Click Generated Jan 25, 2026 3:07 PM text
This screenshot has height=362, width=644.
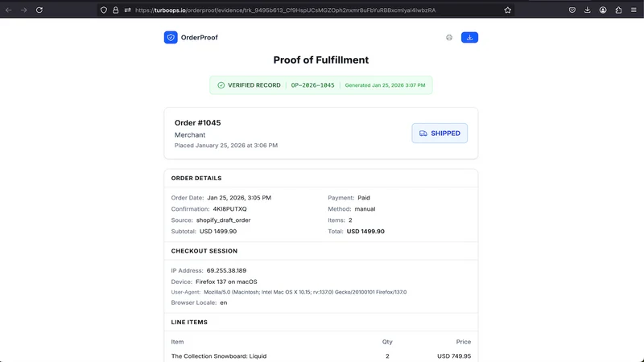385,85
